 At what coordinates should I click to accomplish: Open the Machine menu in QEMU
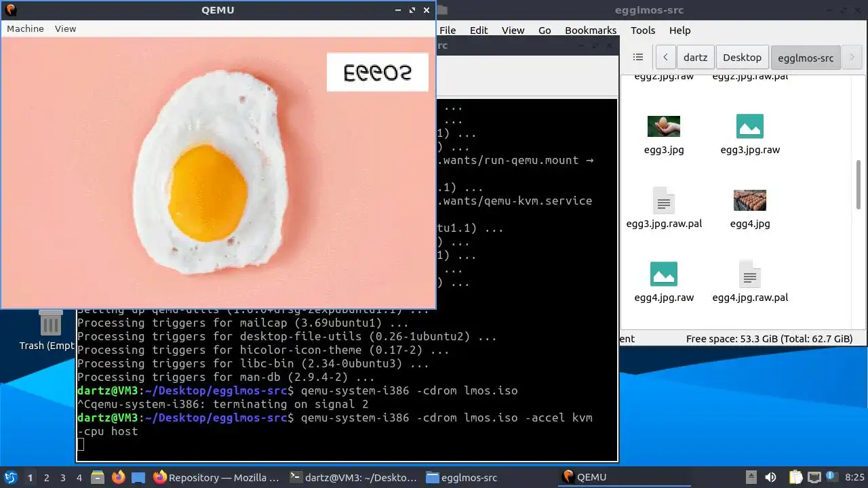25,28
